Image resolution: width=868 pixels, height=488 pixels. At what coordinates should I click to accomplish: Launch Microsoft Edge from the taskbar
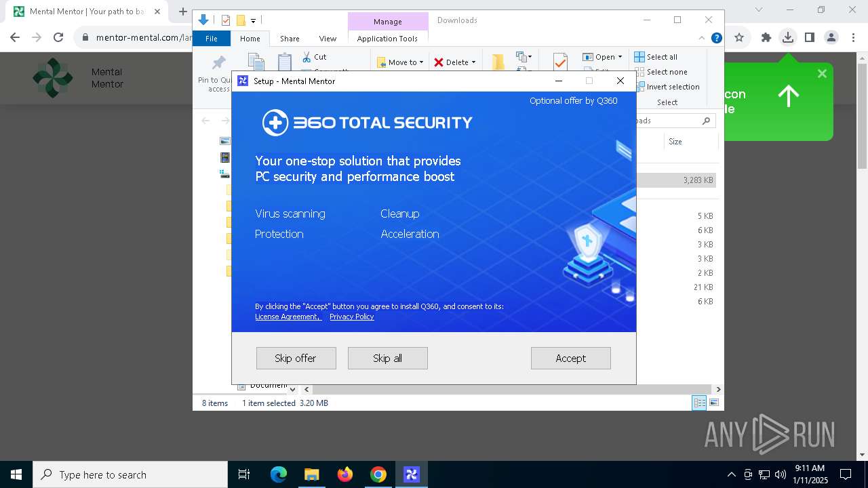click(279, 474)
